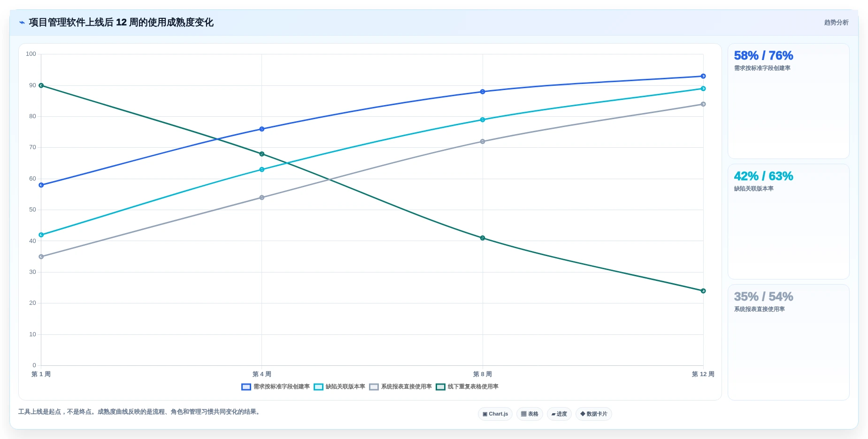Image resolution: width=868 pixels, height=439 pixels.
Task: Click the cyan data point at 第 4 周
Action: [262, 170]
